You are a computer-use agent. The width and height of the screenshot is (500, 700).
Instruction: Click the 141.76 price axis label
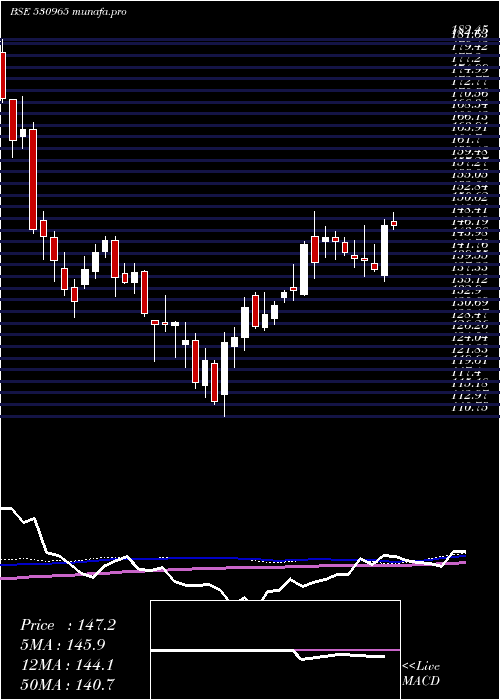[469, 244]
